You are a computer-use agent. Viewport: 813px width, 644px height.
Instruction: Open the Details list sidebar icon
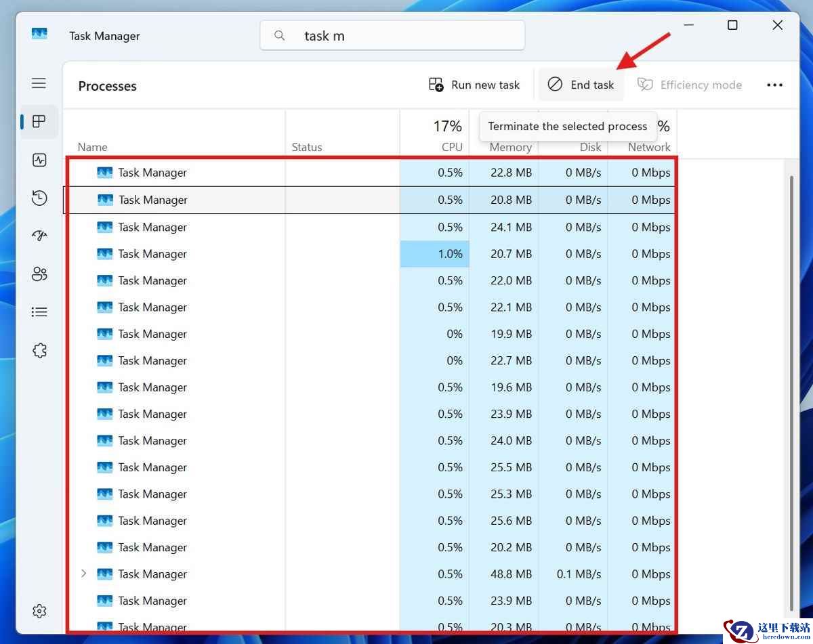pos(39,312)
